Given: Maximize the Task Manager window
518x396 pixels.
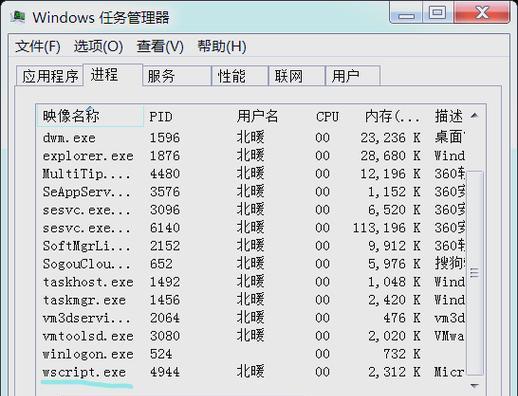Looking at the screenshot, I should (438, 13).
